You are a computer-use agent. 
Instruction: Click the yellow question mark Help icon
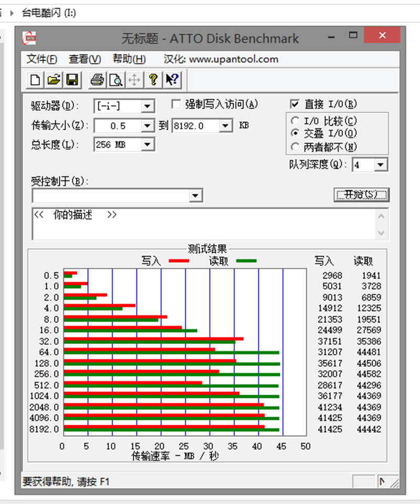coord(153,80)
